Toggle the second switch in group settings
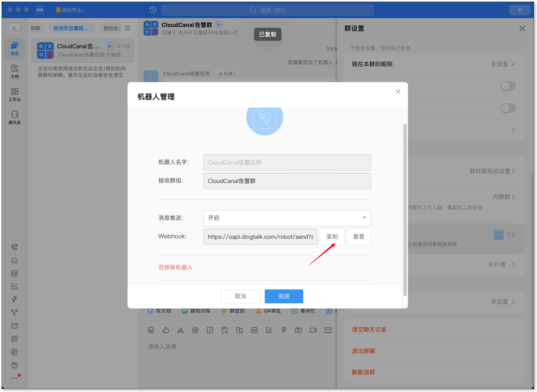Image resolution: width=537 pixels, height=392 pixels. click(508, 108)
